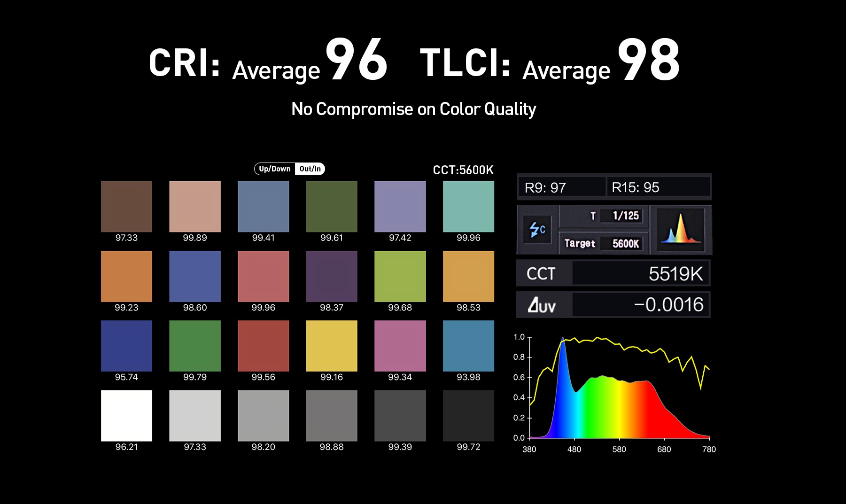Select the dark gray swatch 99.39
Image resolution: width=846 pixels, height=504 pixels.
click(x=400, y=416)
